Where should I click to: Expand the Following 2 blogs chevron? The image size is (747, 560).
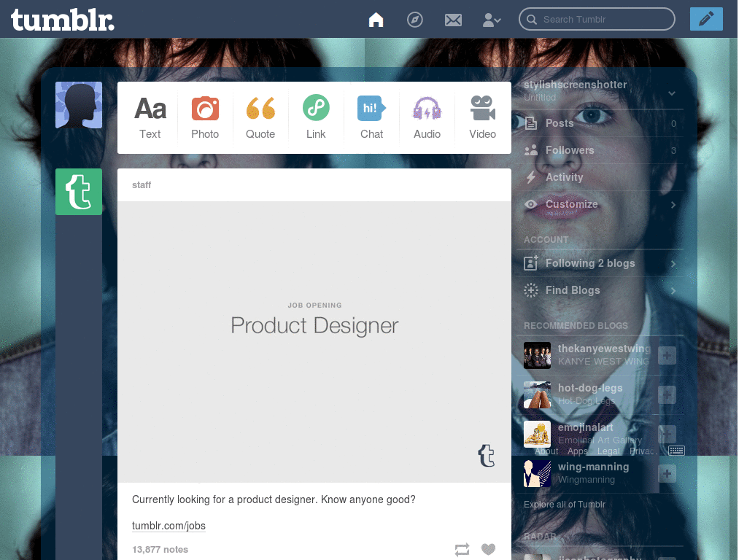[673, 264]
